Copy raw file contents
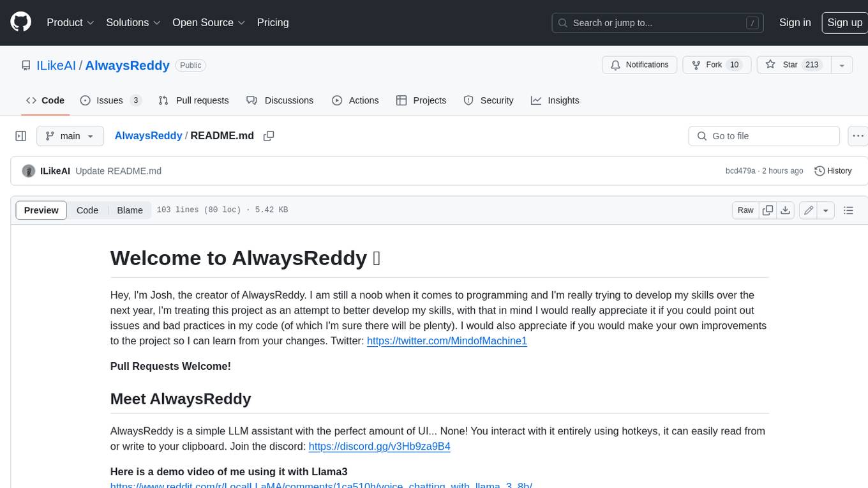 point(768,210)
